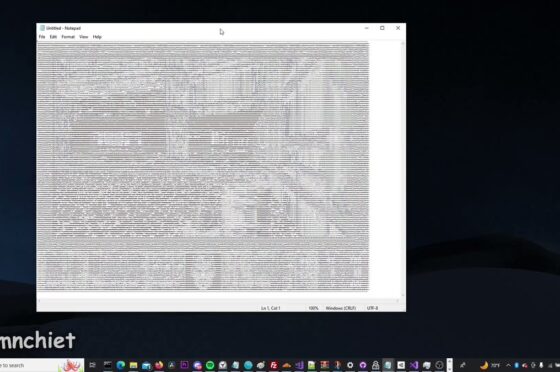Click the person-with-lock icon on the taskbar

pyautogui.click(x=375, y=365)
